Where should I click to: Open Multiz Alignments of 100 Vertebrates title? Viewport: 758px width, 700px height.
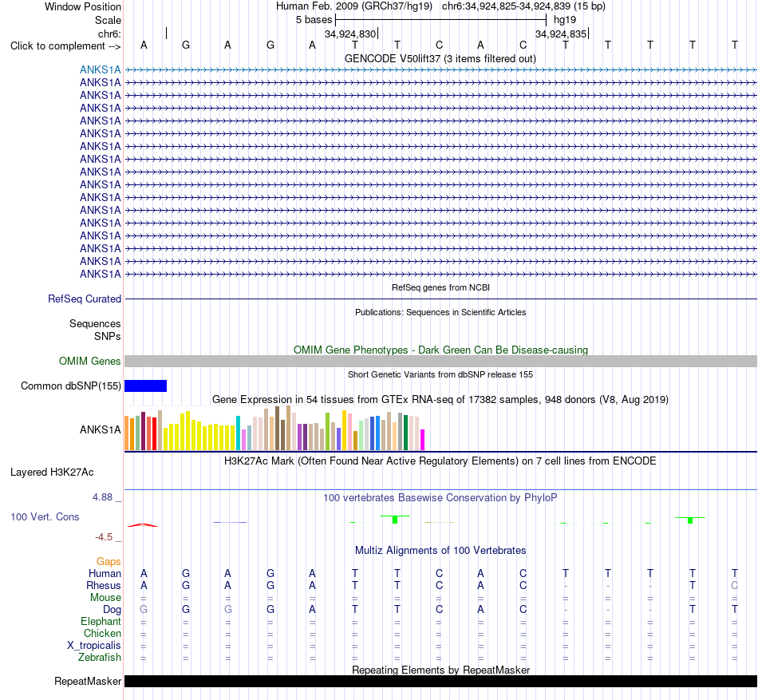coord(440,550)
